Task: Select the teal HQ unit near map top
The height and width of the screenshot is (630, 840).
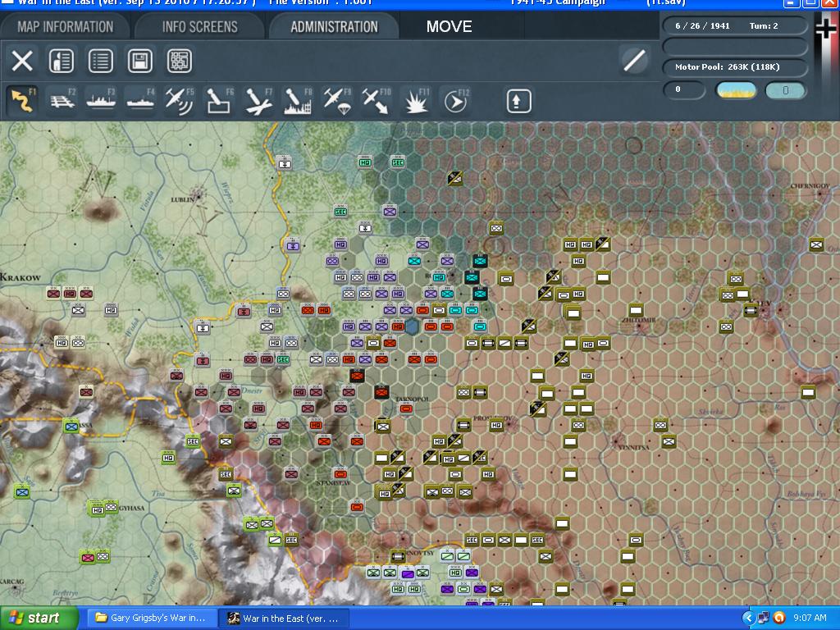Action: [x=365, y=162]
